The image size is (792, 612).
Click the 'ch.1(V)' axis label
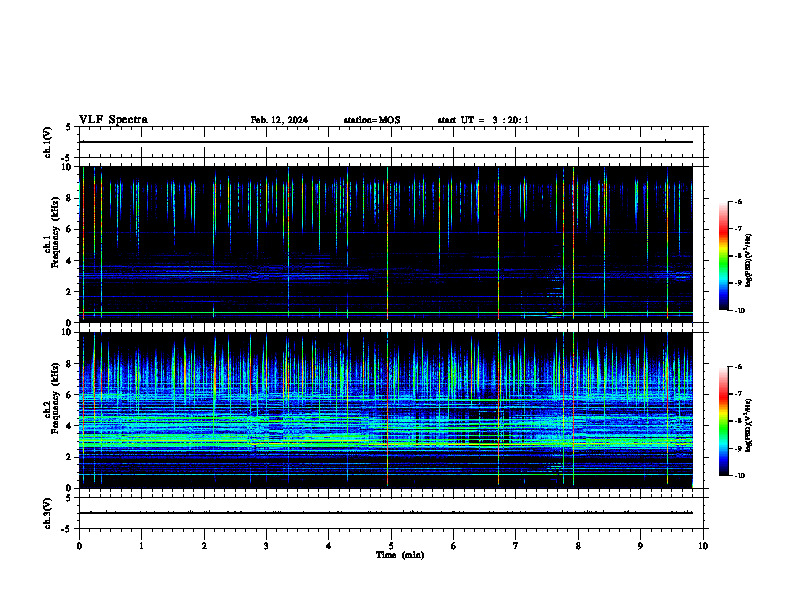click(x=48, y=142)
